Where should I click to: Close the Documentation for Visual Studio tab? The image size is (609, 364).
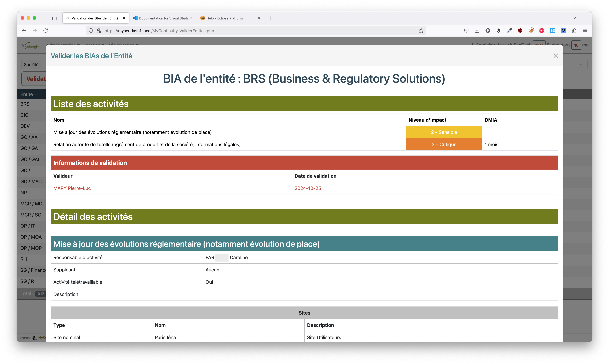point(191,18)
